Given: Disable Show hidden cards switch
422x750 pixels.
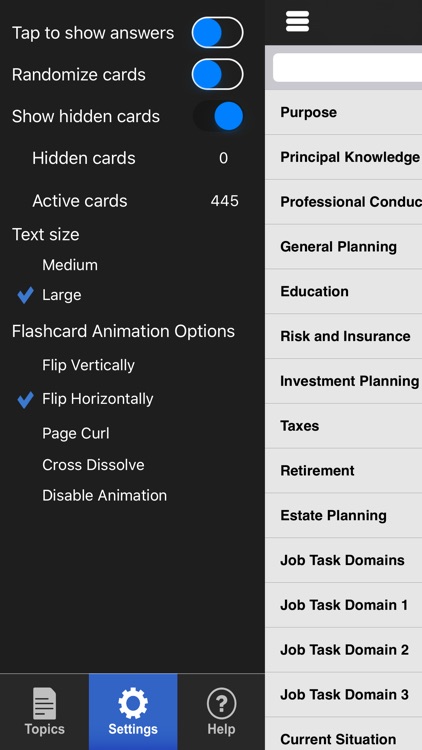Looking at the screenshot, I should point(218,116).
